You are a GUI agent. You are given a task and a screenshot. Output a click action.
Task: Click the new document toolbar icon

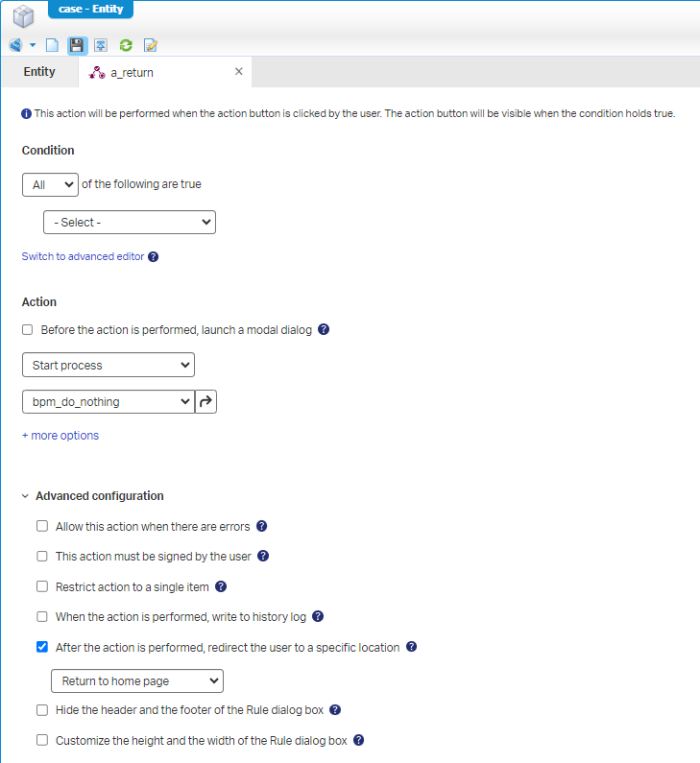coord(52,45)
